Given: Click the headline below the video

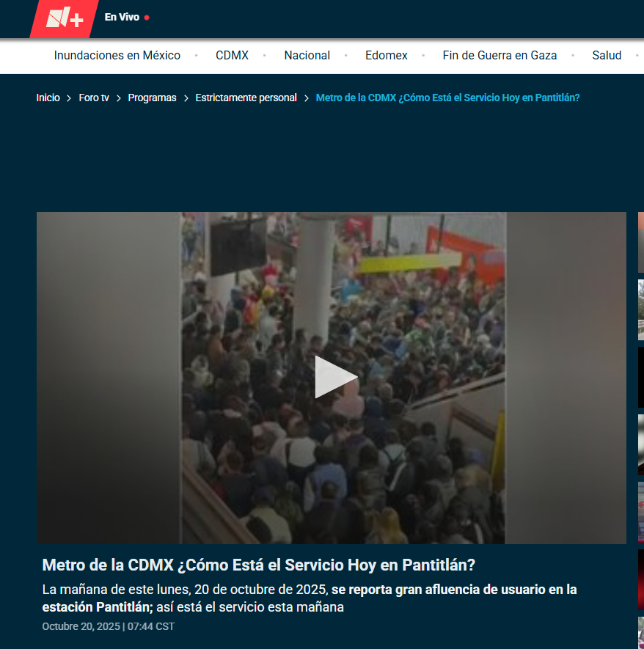Looking at the screenshot, I should point(259,565).
